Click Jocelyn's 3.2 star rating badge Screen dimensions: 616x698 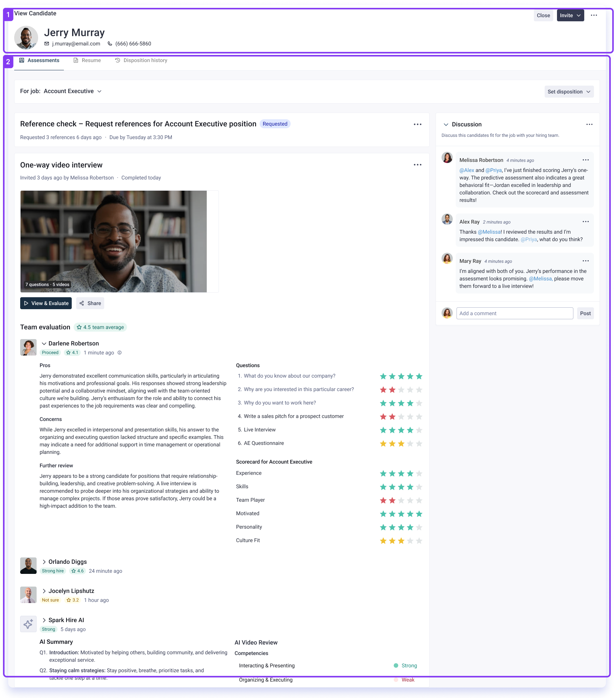click(x=72, y=600)
